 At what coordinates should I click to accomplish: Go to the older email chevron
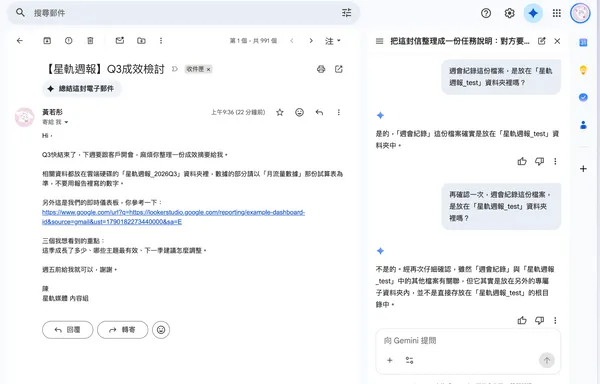311,41
